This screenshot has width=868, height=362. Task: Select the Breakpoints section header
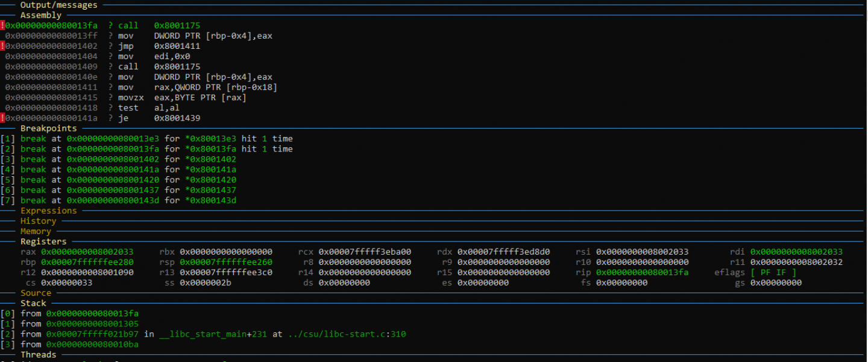tap(49, 129)
